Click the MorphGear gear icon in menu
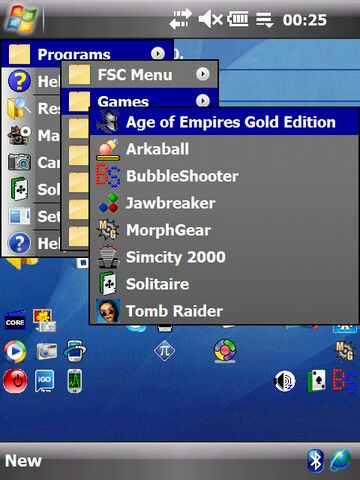Viewport: 360px width, 480px height. click(x=108, y=229)
